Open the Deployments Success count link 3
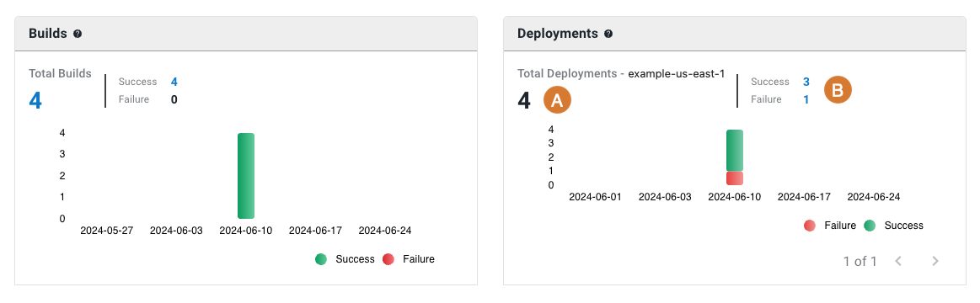 tap(806, 82)
